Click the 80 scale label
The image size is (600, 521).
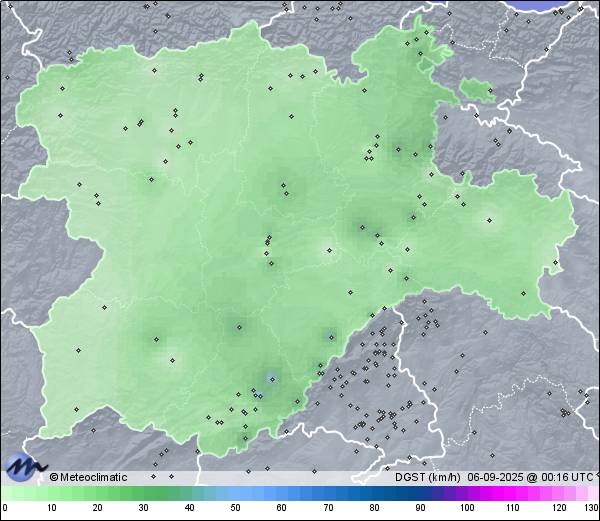tap(375, 508)
